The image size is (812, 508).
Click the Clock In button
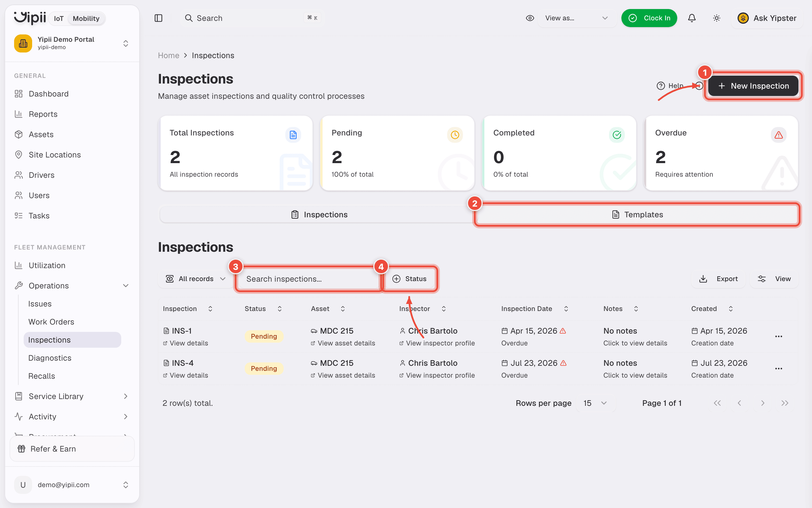[649, 18]
